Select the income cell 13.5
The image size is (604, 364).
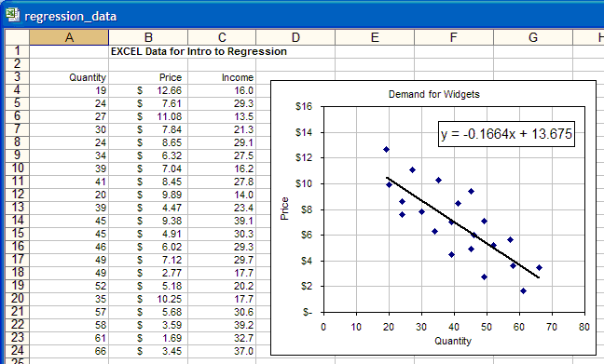[x=222, y=116]
